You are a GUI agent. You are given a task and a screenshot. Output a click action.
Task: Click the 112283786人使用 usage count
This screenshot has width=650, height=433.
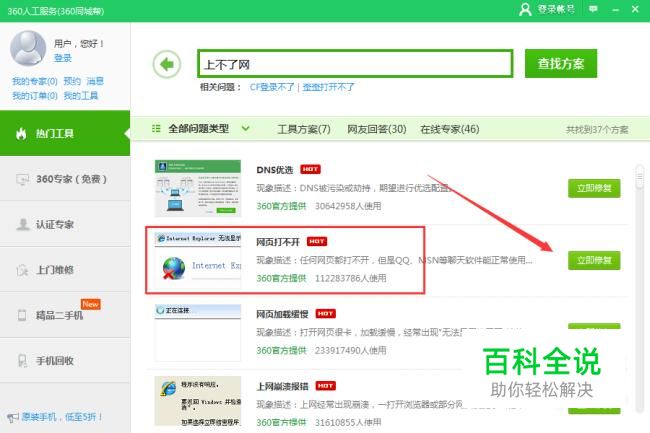350,278
